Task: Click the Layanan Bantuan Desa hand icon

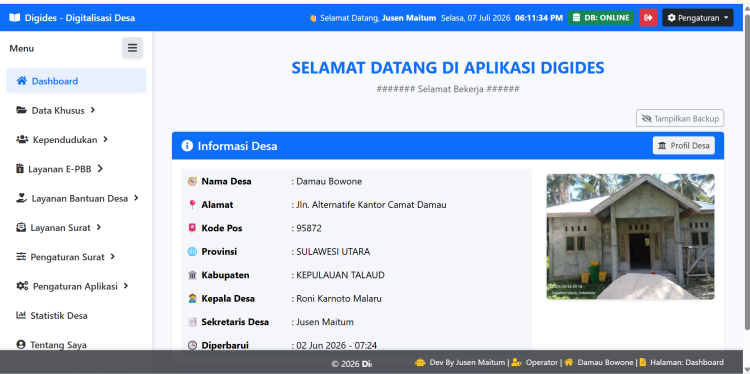Action: click(x=22, y=198)
